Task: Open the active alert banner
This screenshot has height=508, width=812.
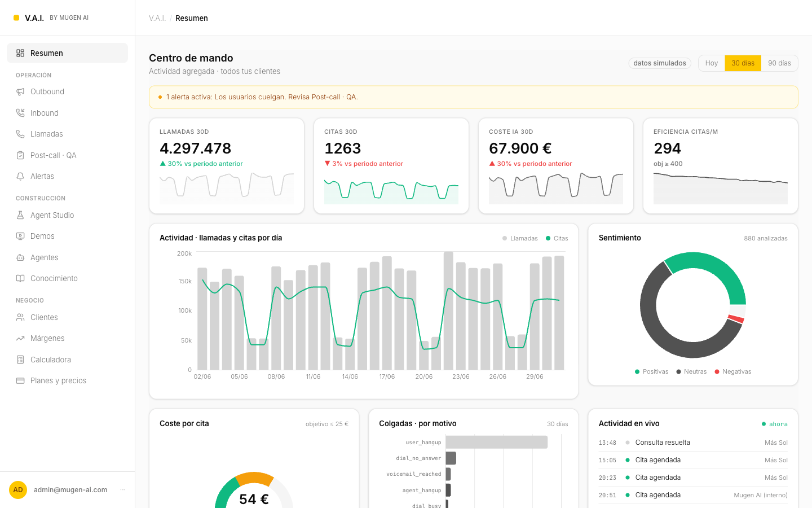Action: pos(474,97)
